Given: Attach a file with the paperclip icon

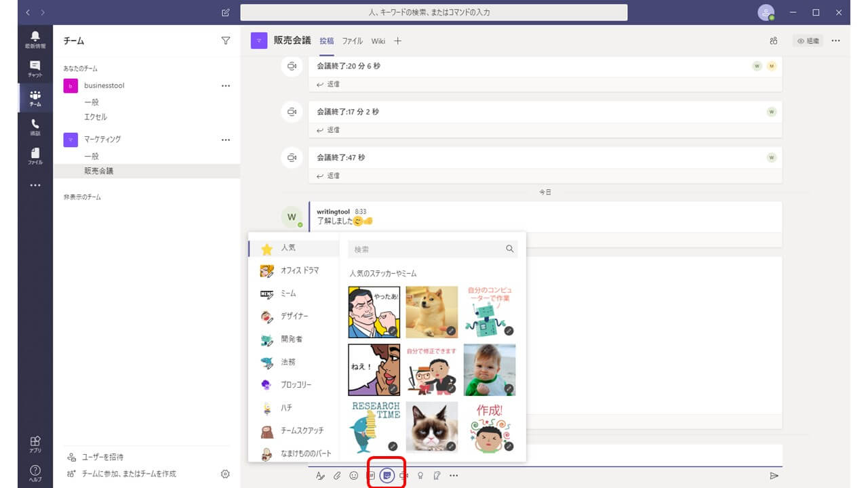Looking at the screenshot, I should pos(337,476).
